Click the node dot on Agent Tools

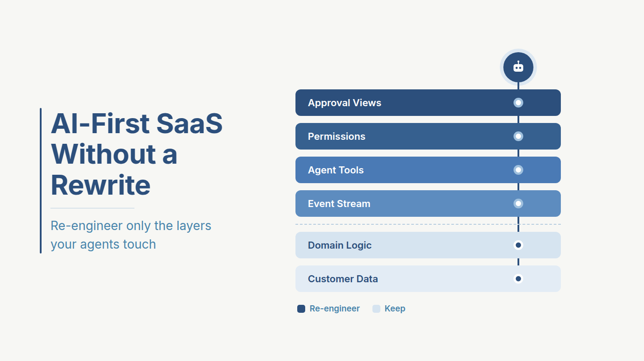pyautogui.click(x=518, y=170)
